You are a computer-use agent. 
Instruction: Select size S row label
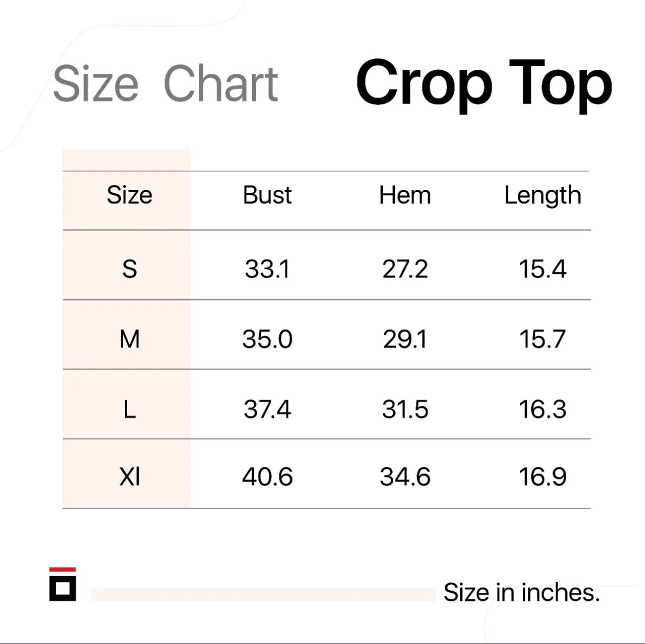pos(129,269)
